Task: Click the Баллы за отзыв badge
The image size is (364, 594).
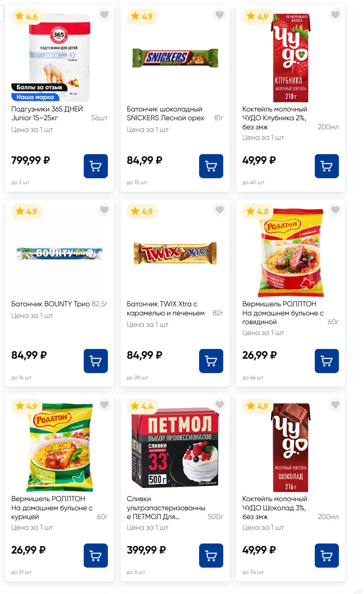Action: 39,87
